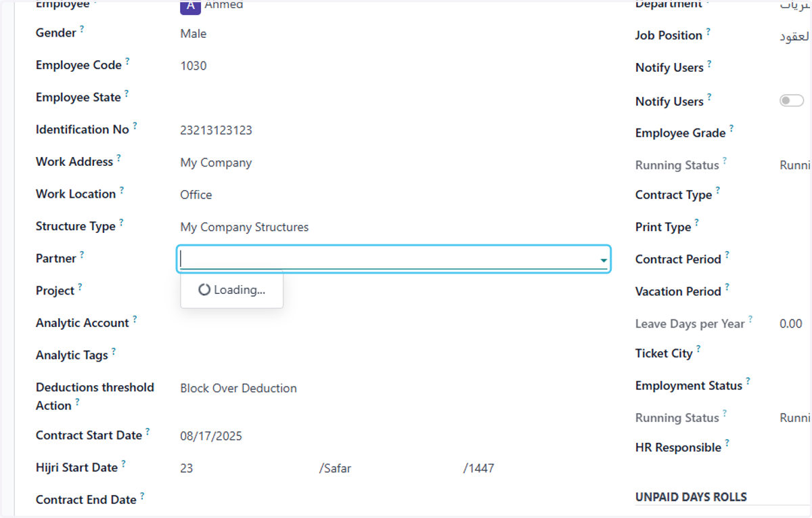The width and height of the screenshot is (812, 518).
Task: Open the Hijri month Safar selector
Action: (x=335, y=468)
